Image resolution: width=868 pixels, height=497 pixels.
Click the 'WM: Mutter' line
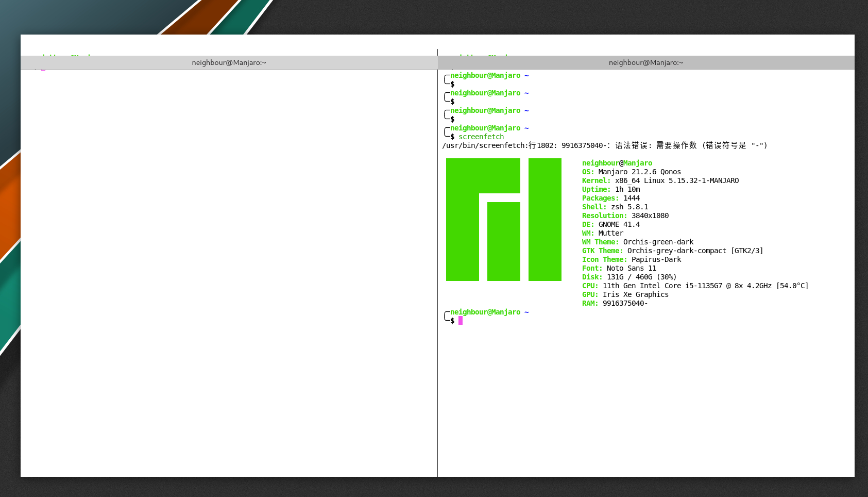click(603, 233)
